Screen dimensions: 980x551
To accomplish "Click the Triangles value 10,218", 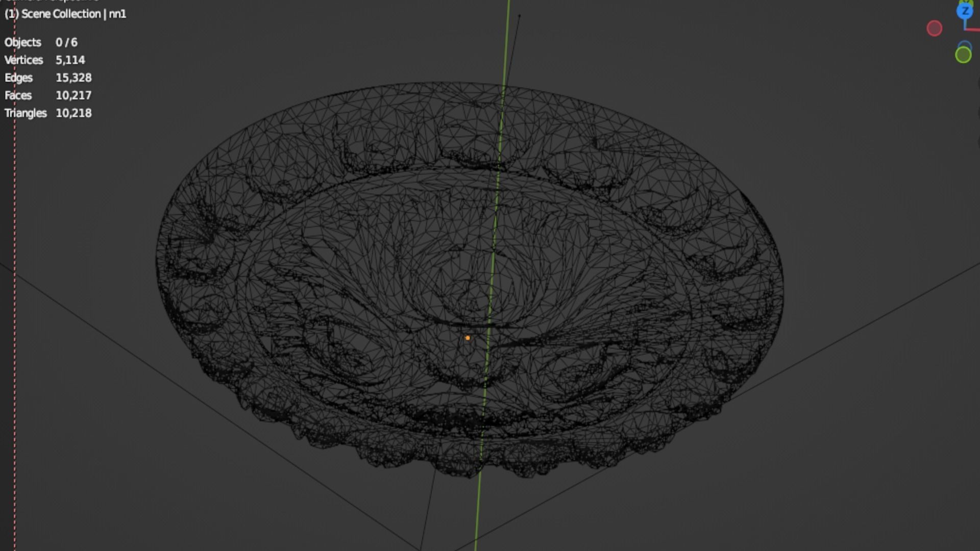I will click(x=73, y=113).
